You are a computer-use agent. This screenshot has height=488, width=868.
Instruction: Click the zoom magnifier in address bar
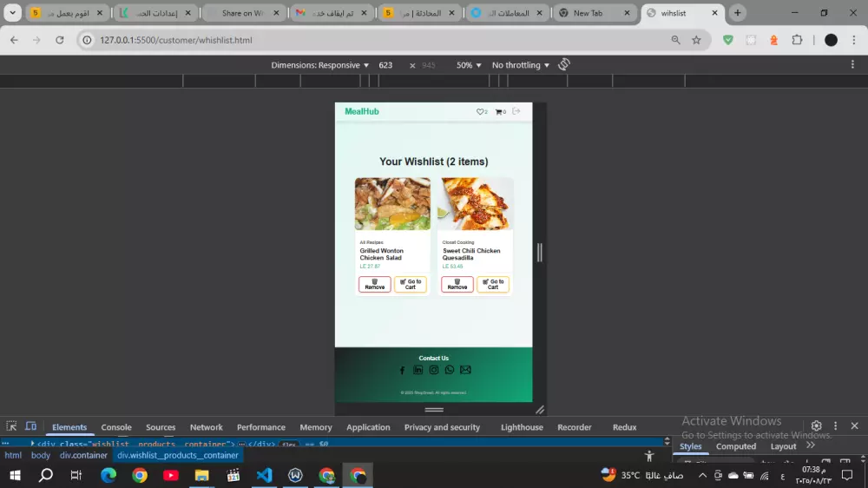(x=676, y=40)
